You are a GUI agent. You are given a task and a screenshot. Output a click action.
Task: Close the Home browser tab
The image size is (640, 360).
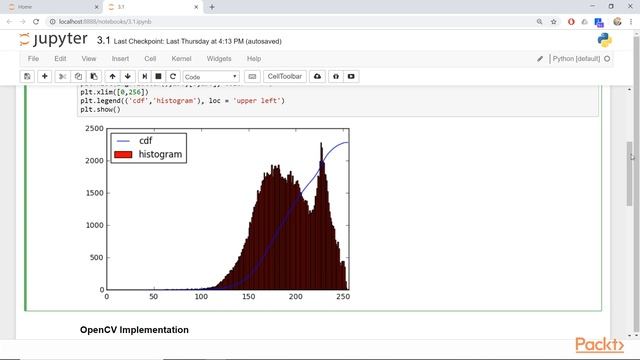pos(96,7)
